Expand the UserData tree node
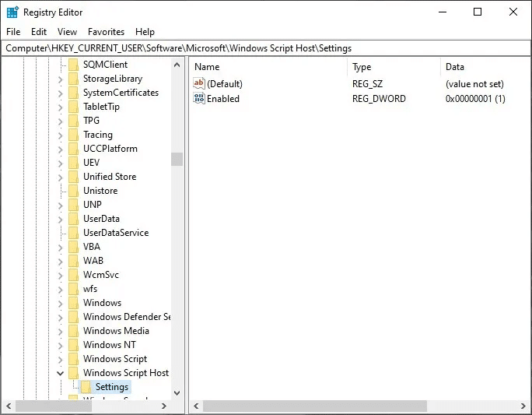532x415 pixels. pyautogui.click(x=61, y=219)
